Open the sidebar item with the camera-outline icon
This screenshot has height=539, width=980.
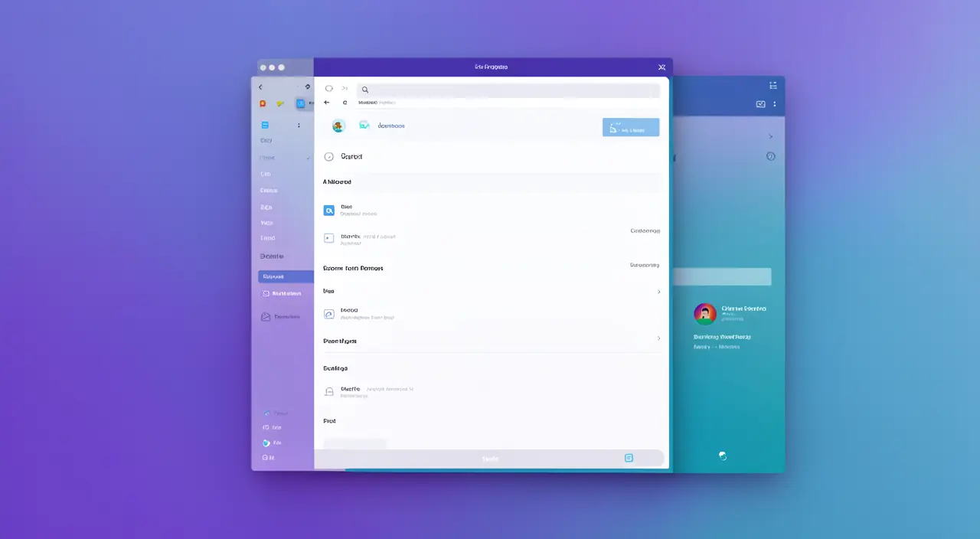pyautogui.click(x=282, y=293)
